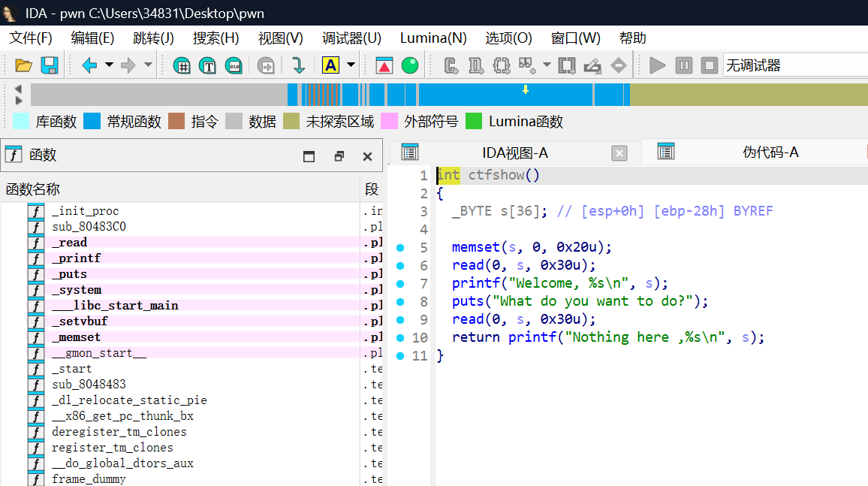Open the 调试器(U) menu
Image resolution: width=868 pixels, height=486 pixels.
click(351, 38)
